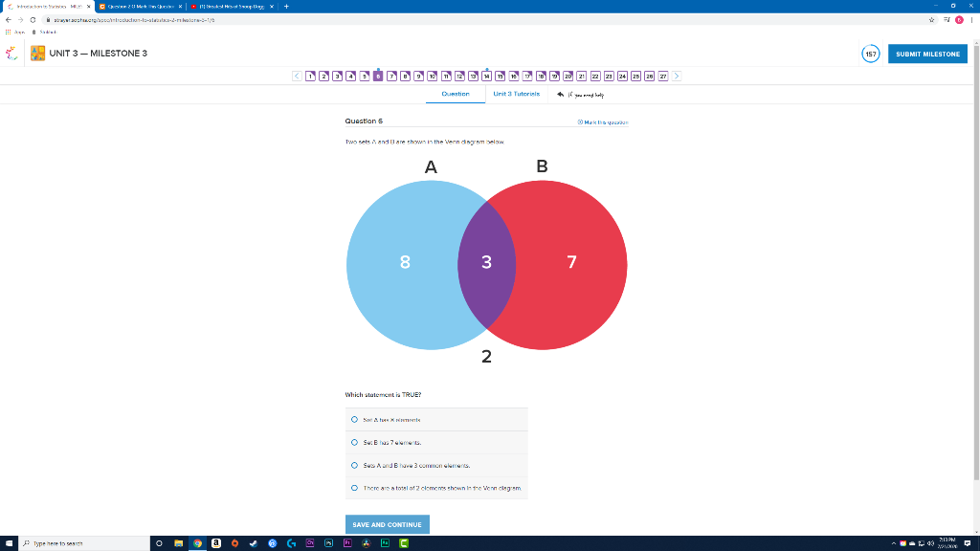Open Adobe Photoshop from the taskbar
The height and width of the screenshot is (551, 980).
[x=329, y=543]
